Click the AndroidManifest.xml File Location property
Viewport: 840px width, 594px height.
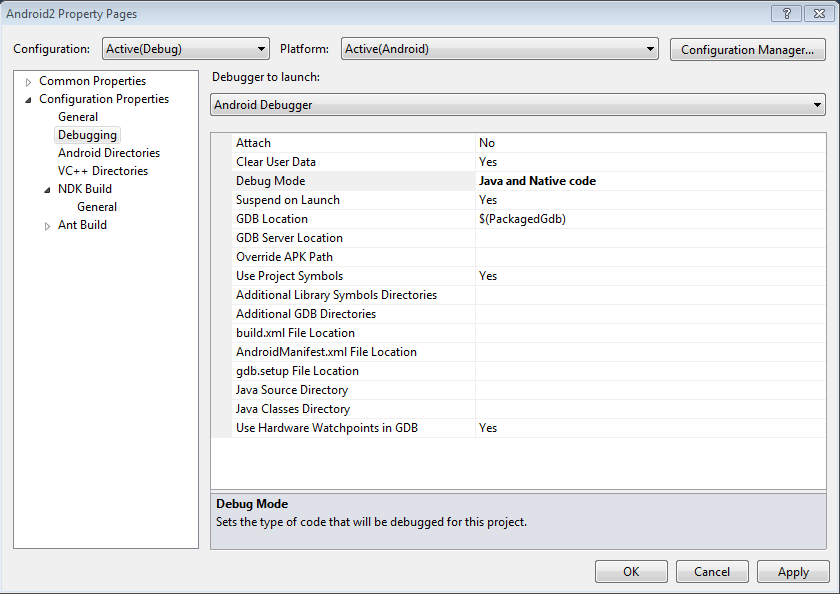click(326, 352)
